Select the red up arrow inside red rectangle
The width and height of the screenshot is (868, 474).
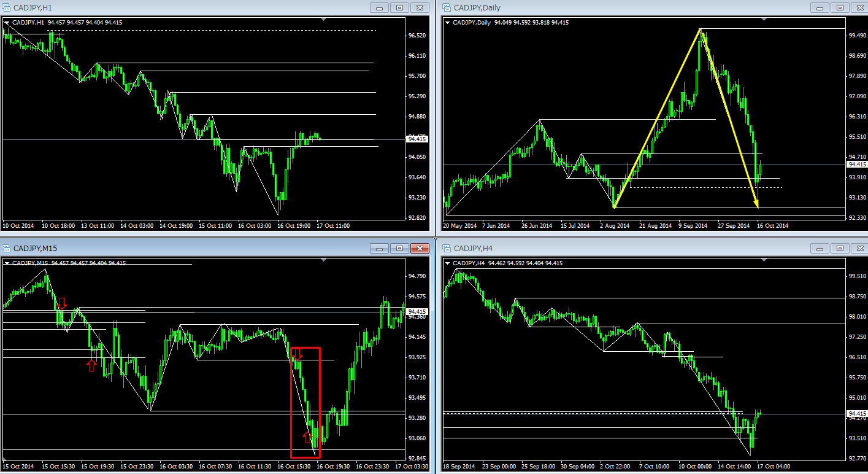pos(308,437)
